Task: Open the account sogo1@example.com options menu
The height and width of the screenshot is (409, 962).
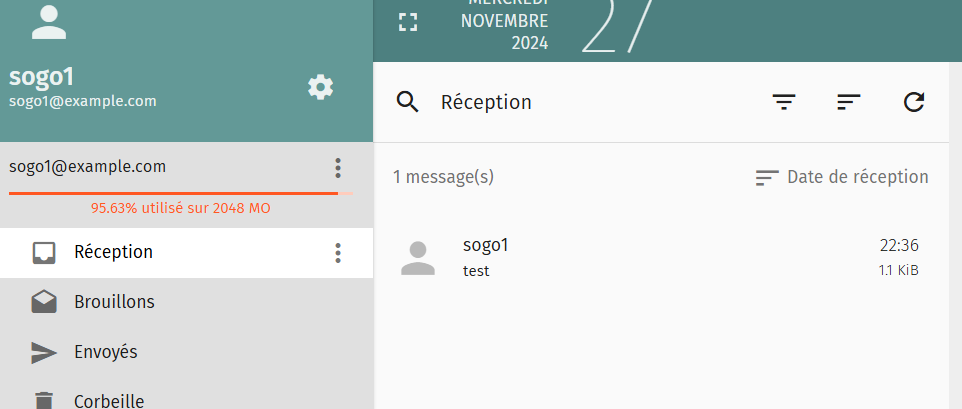Action: (338, 167)
